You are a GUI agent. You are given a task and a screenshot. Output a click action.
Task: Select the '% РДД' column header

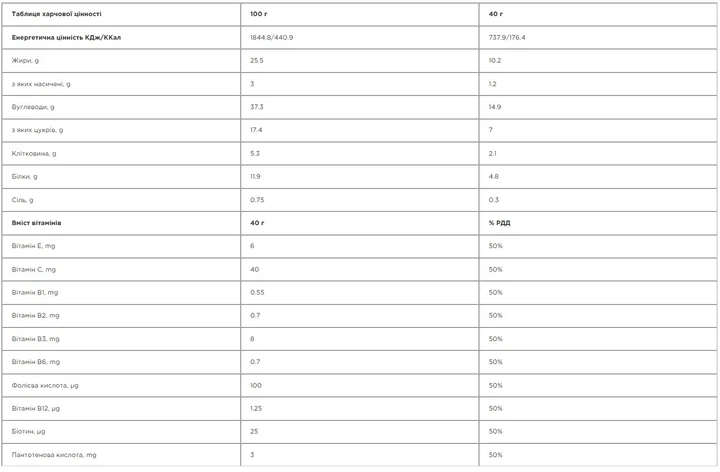coord(500,223)
